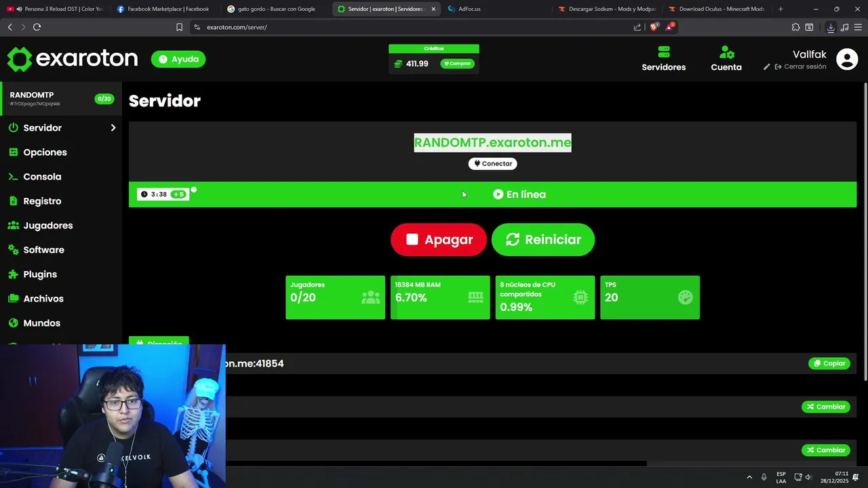This screenshot has width=868, height=488.
Task: Open the Software page
Action: coord(43,249)
